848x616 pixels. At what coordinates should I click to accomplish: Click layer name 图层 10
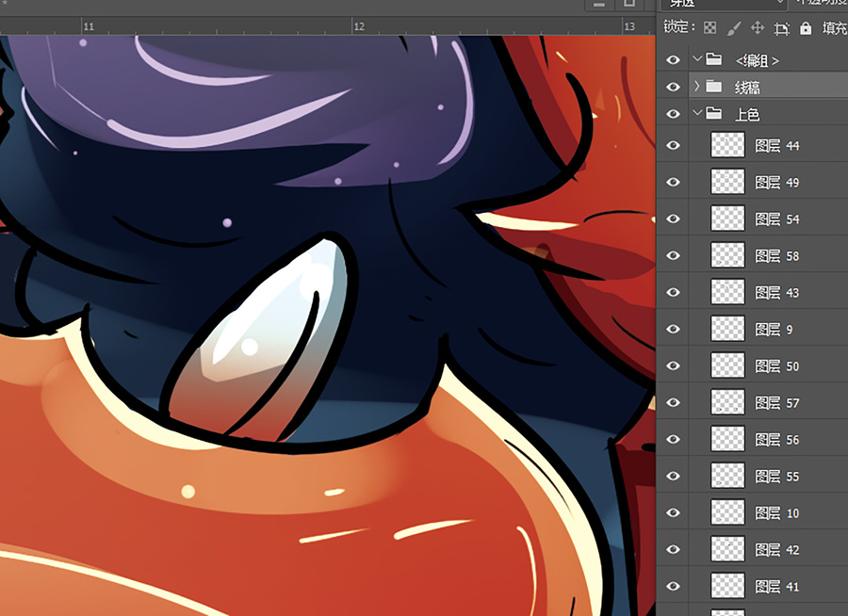click(x=777, y=513)
